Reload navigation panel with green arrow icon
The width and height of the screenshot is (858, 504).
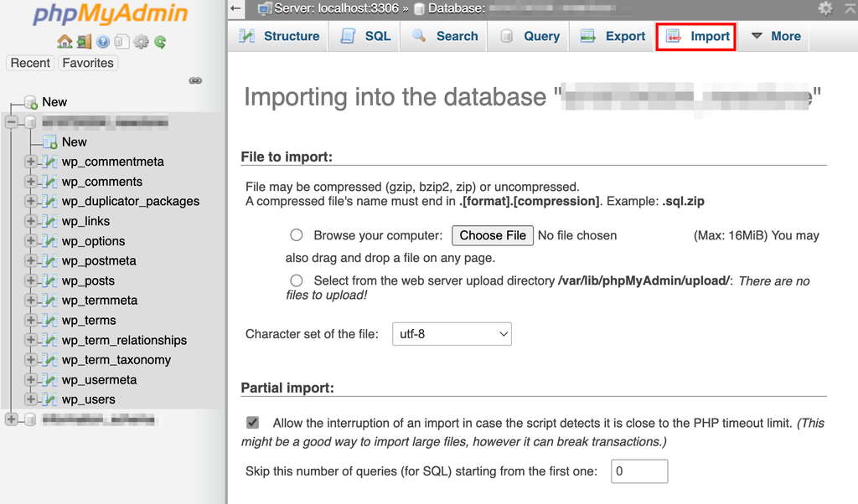tap(160, 42)
